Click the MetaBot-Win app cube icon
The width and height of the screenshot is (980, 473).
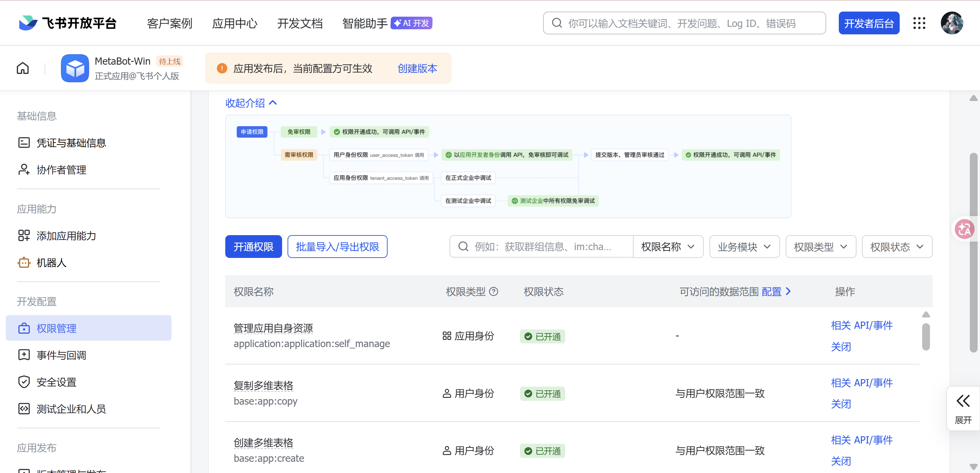pos(75,68)
